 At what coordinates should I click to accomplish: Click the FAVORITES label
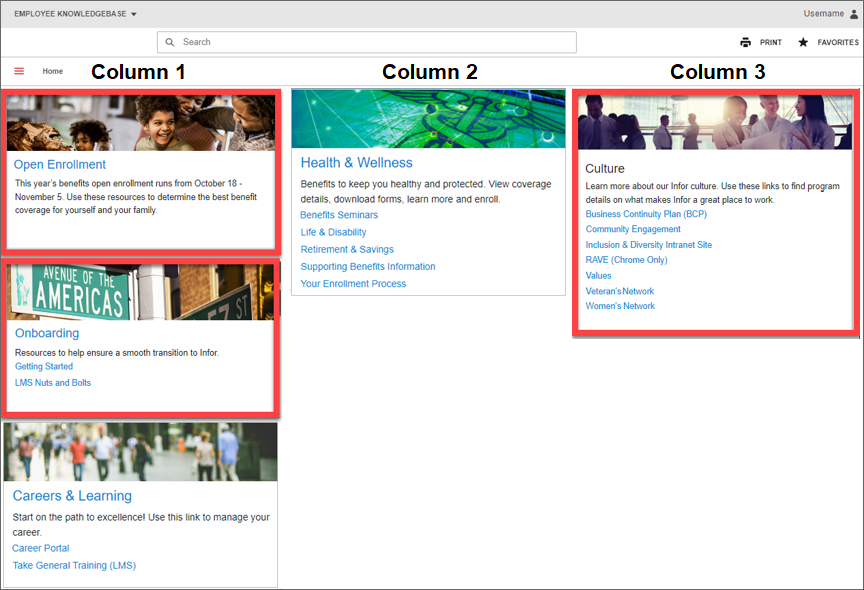click(x=838, y=42)
